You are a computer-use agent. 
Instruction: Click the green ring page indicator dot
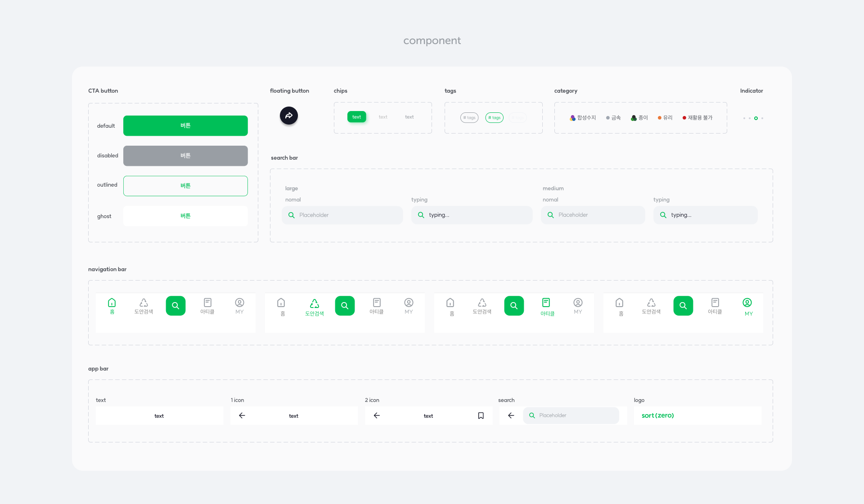tap(756, 118)
